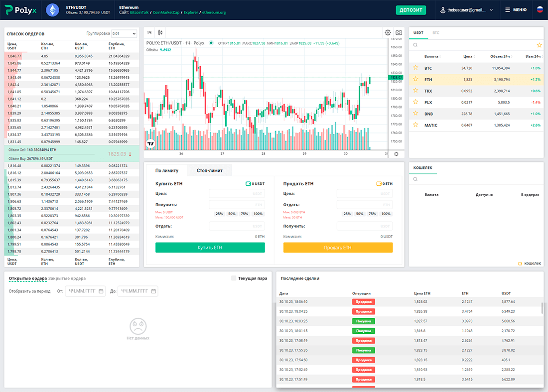Select 75% of balance for selling ETH
Screen dimensions: 548x392
click(372, 213)
